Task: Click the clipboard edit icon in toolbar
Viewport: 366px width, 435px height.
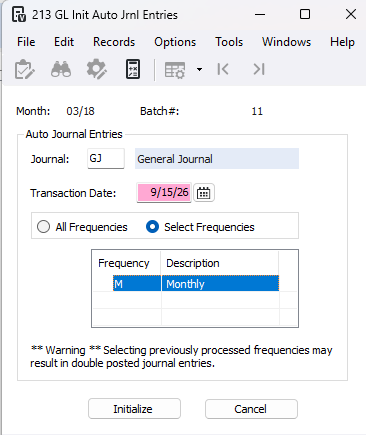Action: coord(25,69)
